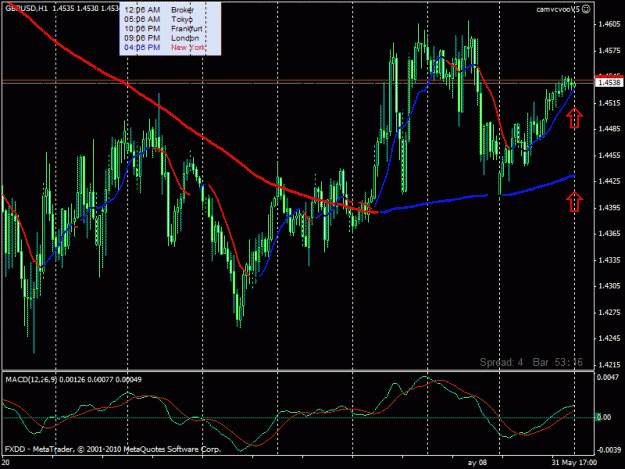The width and height of the screenshot is (625, 469).
Task: Select the London time row in the clock panel
Action: pyautogui.click(x=161, y=38)
